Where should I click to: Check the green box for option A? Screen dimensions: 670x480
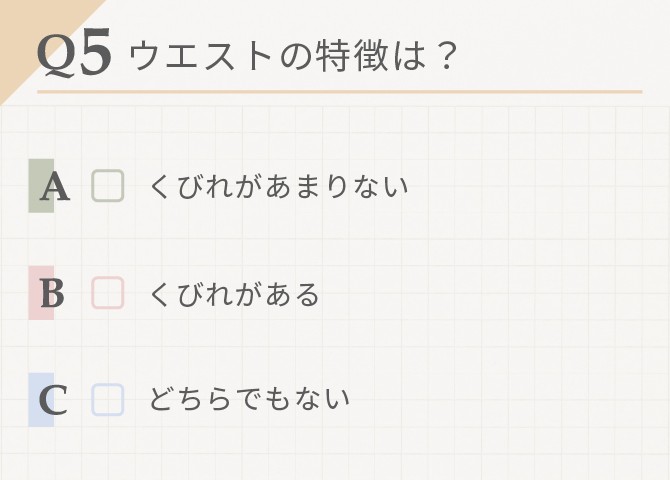108,186
